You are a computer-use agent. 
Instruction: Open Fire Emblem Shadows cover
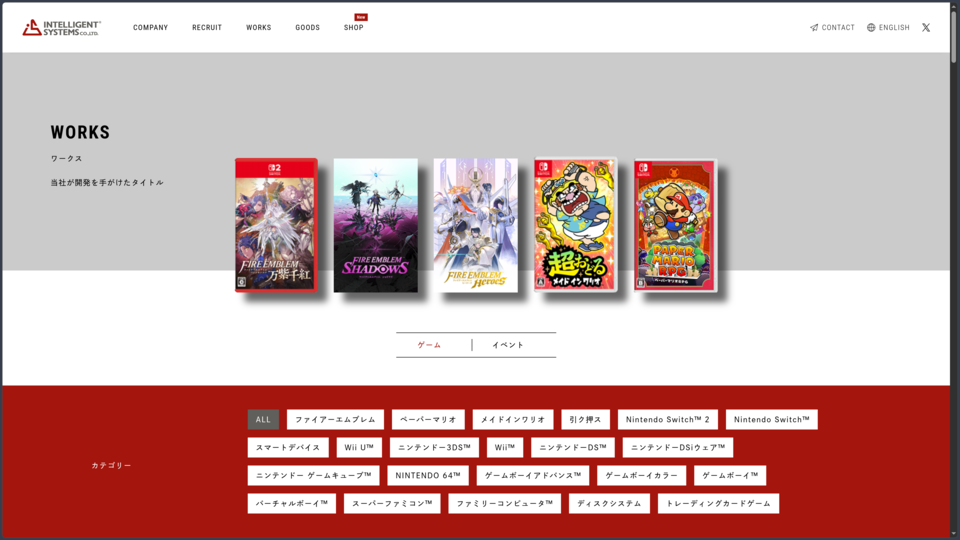click(376, 225)
